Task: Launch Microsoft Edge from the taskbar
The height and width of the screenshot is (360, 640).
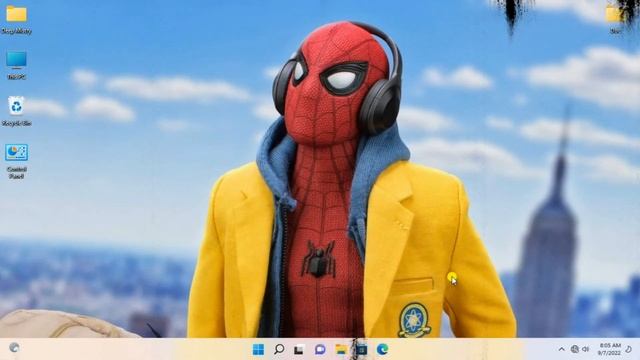Action: (382, 349)
